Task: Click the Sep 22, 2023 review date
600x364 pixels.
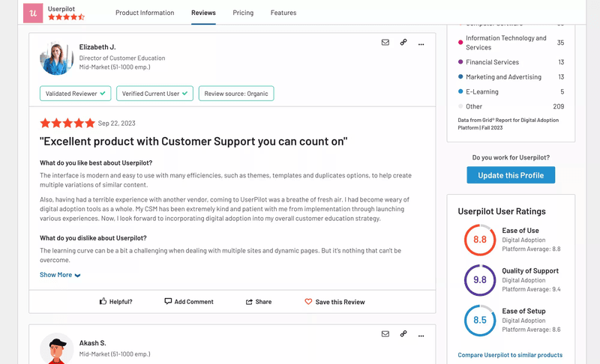Action: [x=117, y=124]
